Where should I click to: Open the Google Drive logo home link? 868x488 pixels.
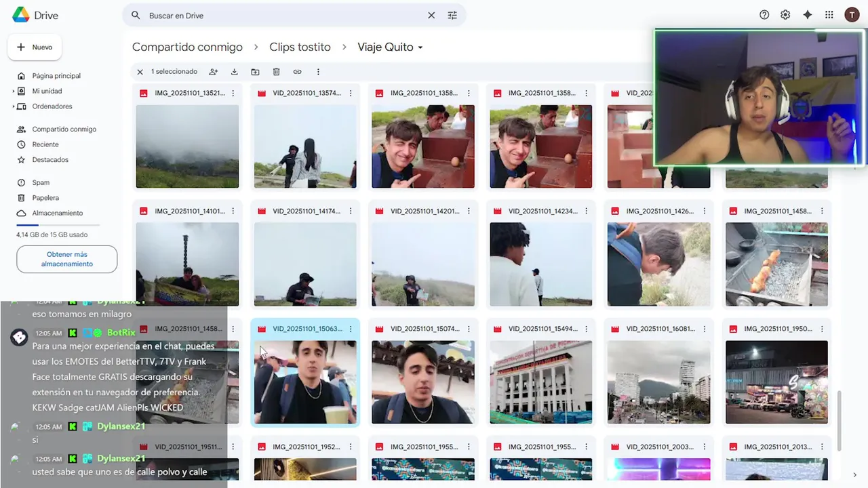(x=35, y=15)
